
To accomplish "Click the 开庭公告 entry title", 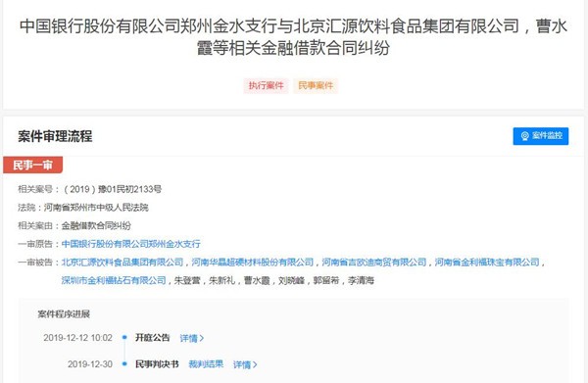I will tap(153, 338).
